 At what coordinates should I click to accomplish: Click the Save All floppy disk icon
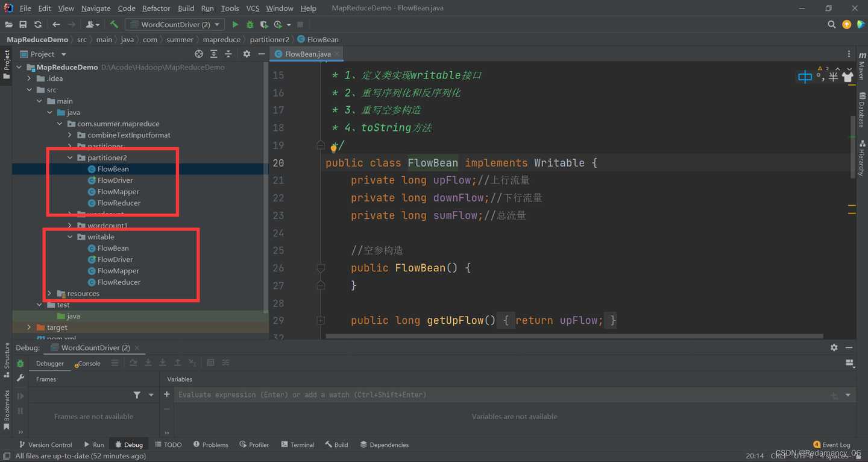pyautogui.click(x=23, y=25)
